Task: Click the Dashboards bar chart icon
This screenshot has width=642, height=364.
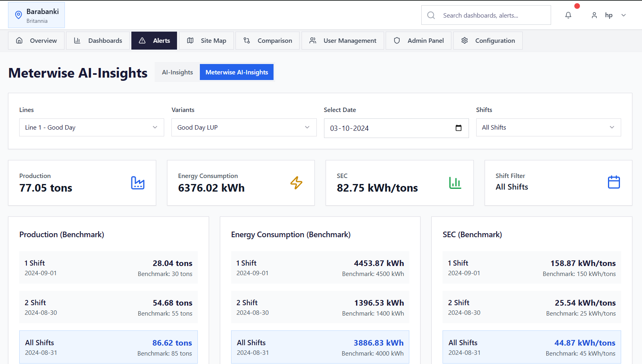Action: 77,40
